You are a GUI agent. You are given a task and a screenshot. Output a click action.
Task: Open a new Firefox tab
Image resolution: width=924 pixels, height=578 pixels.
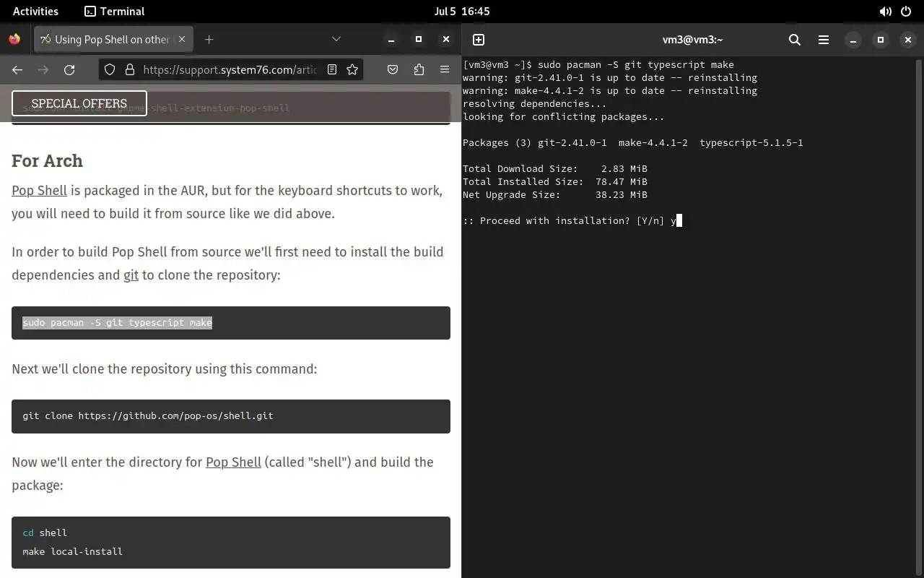click(209, 39)
